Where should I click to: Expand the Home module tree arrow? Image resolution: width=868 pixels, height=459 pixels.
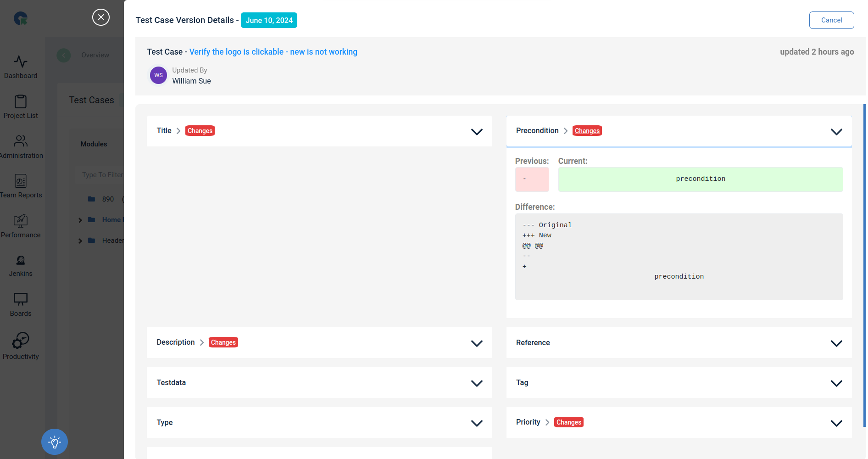80,220
